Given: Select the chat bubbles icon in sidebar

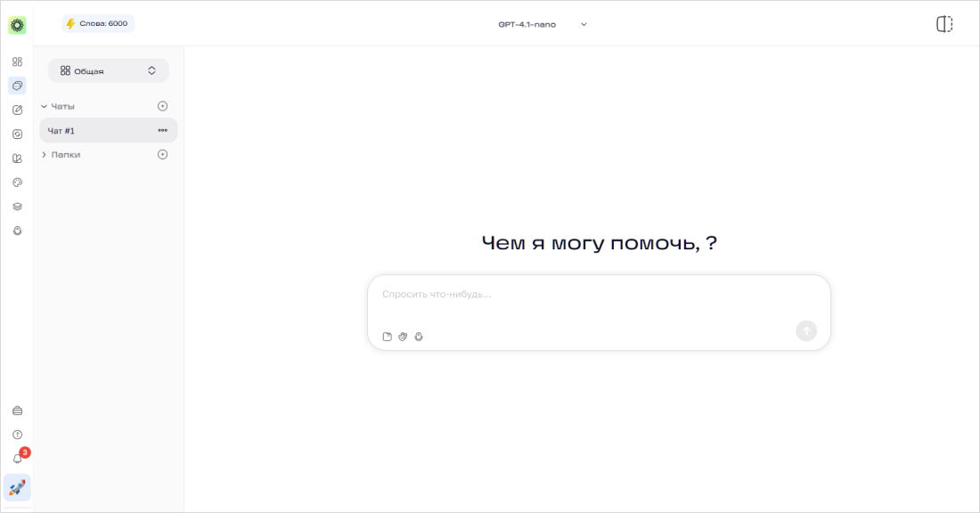Looking at the screenshot, I should (x=17, y=85).
